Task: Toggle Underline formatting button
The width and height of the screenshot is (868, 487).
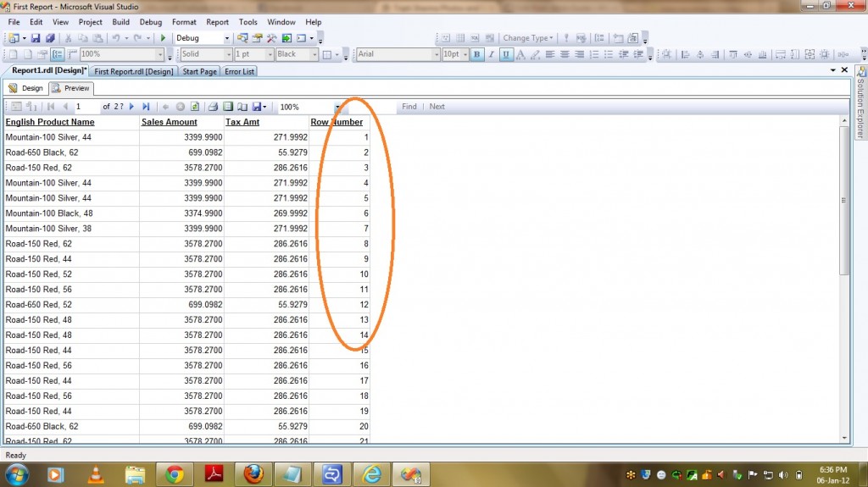Action: click(505, 54)
